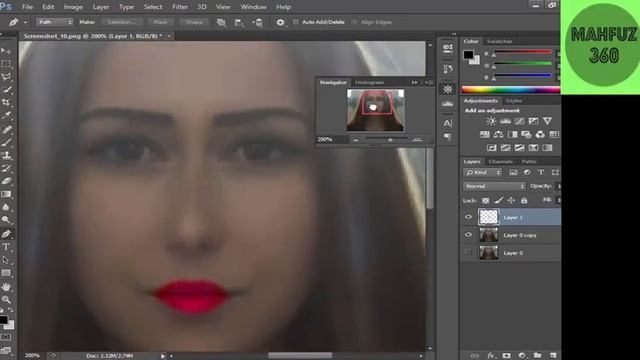Click the Mask button in options bar

pyautogui.click(x=160, y=22)
